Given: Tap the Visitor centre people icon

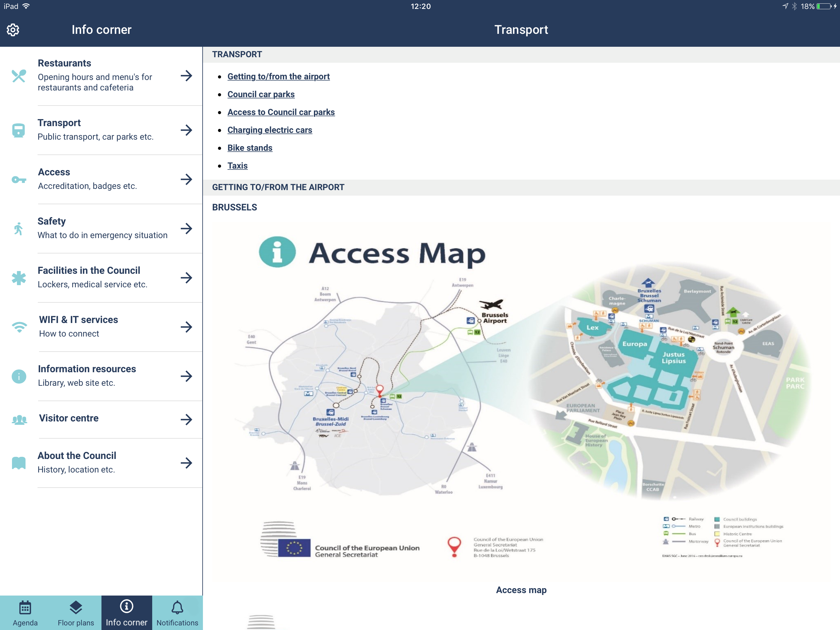Looking at the screenshot, I should (x=19, y=420).
